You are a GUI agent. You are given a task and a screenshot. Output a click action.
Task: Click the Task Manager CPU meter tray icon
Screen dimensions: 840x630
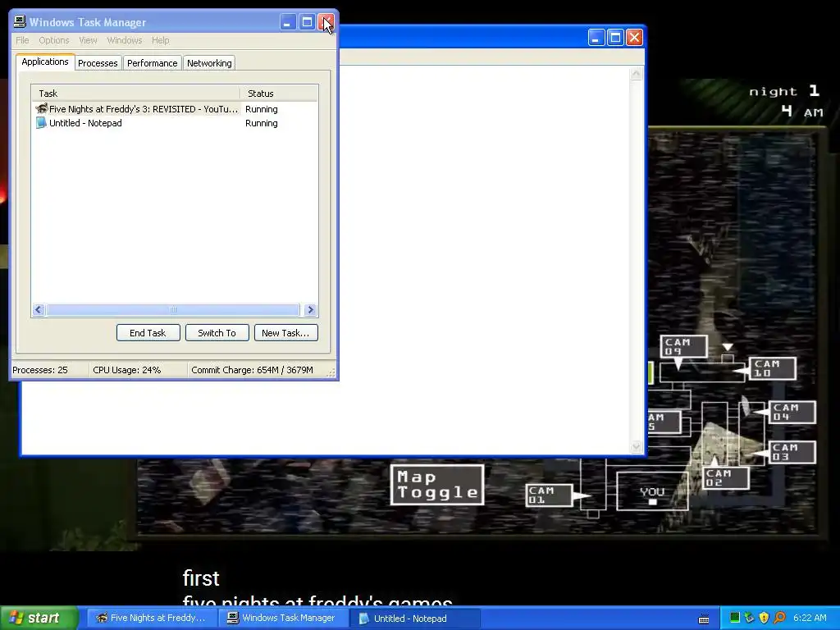tap(734, 618)
